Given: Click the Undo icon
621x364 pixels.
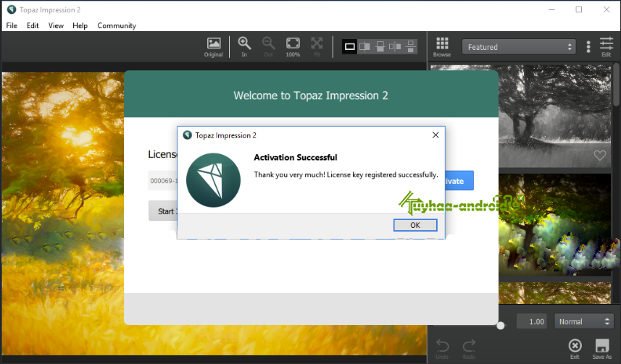Looking at the screenshot, I should 442,349.
